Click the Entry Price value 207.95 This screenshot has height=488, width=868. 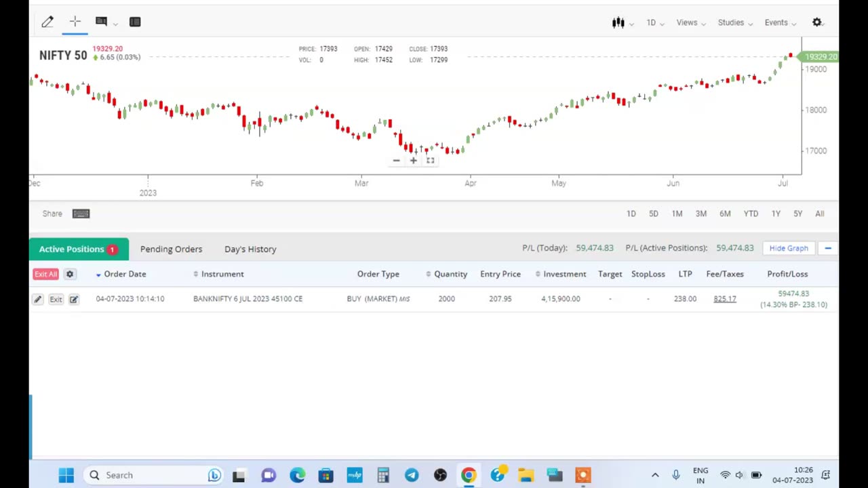(500, 299)
